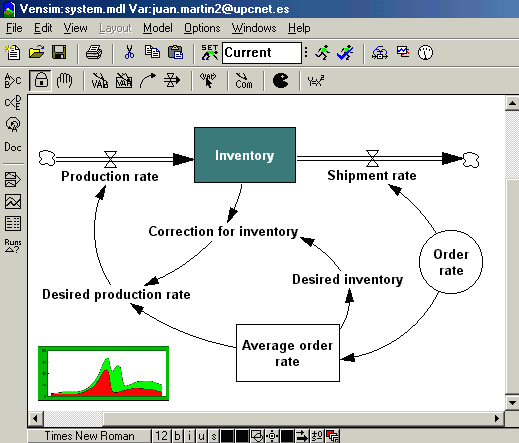519x443 pixels.
Task: Select the Shadow Variable tool
Action: [208, 81]
